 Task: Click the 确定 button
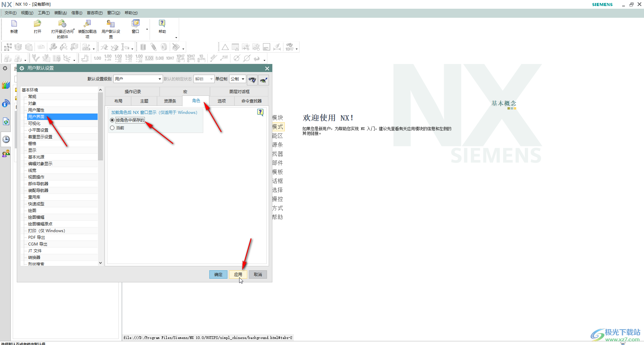click(218, 275)
